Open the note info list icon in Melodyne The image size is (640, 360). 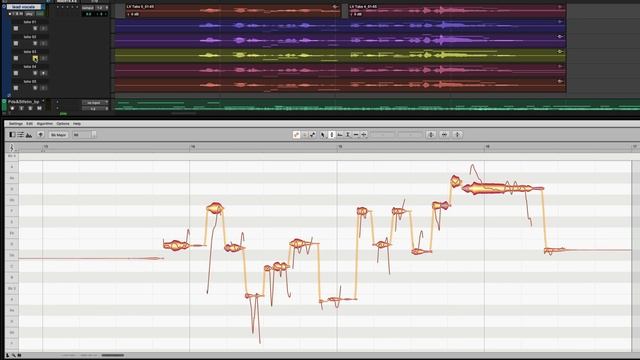click(20, 135)
